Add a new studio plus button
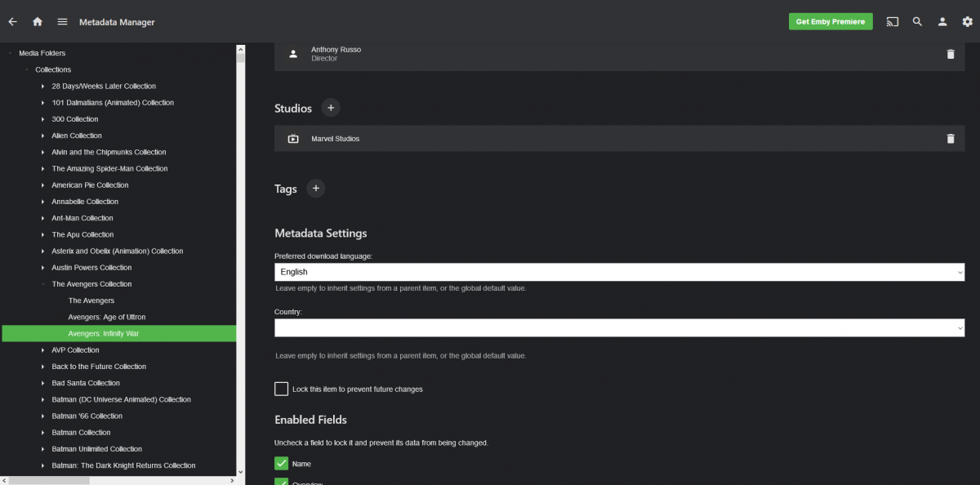 (330, 108)
